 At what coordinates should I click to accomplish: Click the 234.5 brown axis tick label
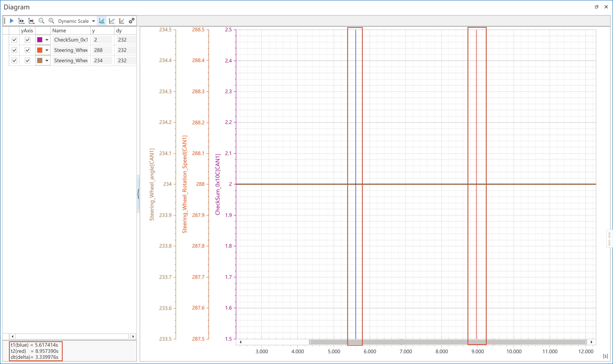pyautogui.click(x=165, y=30)
